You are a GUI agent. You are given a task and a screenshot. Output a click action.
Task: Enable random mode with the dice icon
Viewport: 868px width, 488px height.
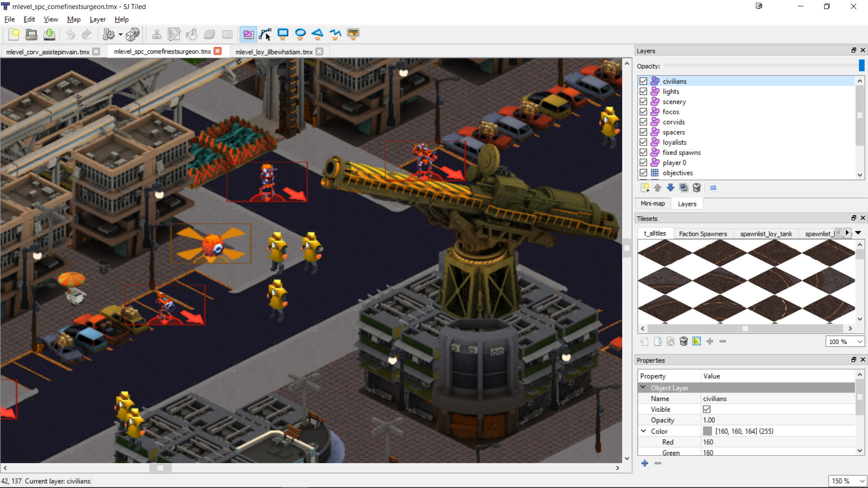click(133, 34)
